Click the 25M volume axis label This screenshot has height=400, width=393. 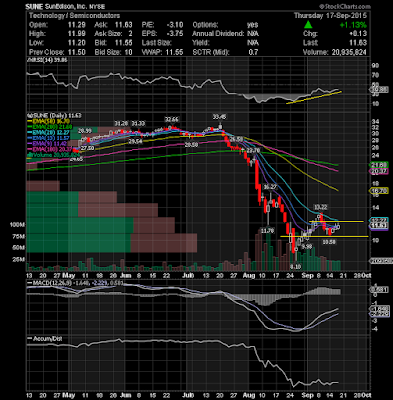(x=19, y=259)
